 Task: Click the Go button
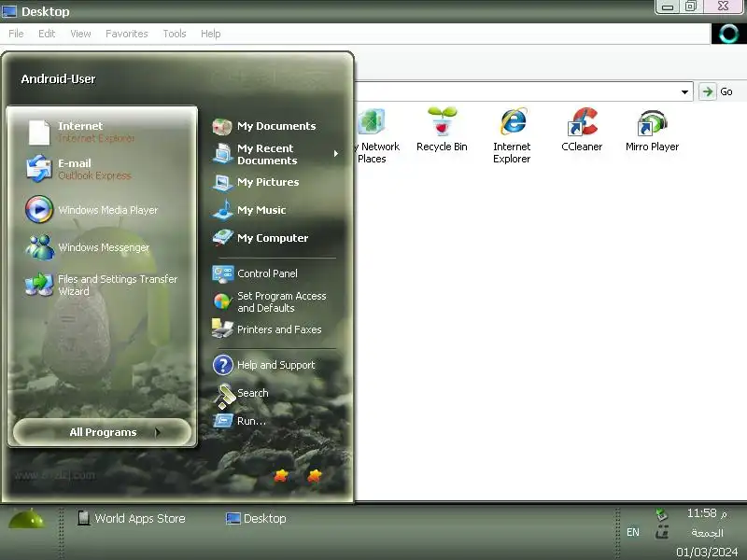[717, 91]
